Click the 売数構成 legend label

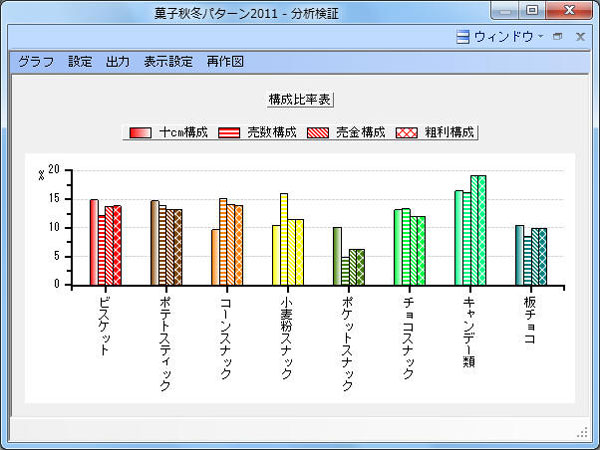pyautogui.click(x=272, y=132)
